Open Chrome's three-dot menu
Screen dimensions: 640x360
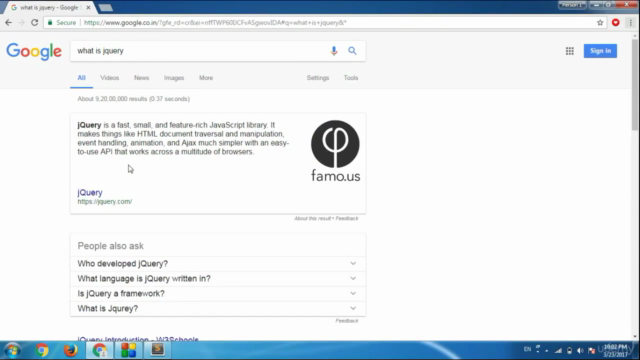(631, 22)
